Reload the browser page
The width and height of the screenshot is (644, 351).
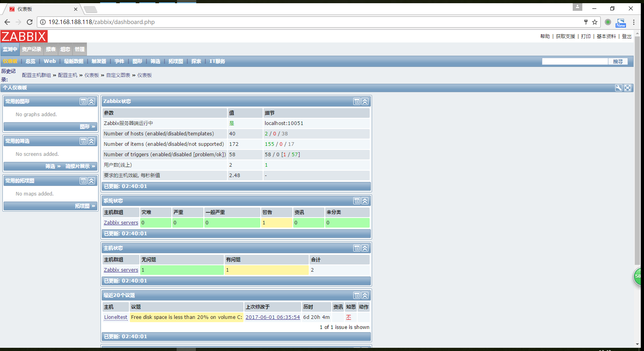tap(30, 22)
